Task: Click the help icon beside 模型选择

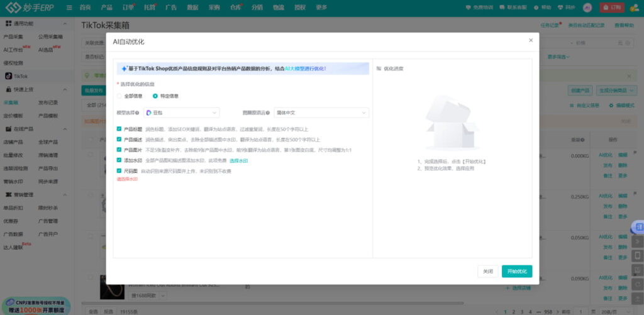Action: click(x=137, y=113)
